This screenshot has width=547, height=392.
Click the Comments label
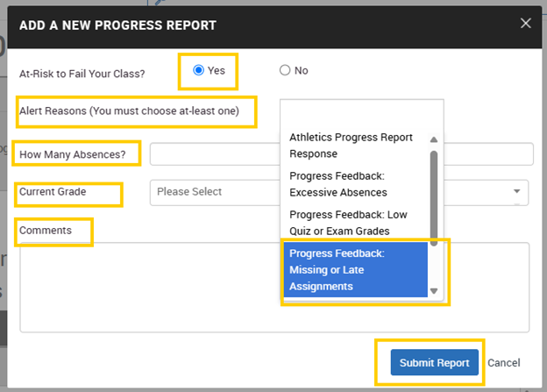pyautogui.click(x=45, y=231)
